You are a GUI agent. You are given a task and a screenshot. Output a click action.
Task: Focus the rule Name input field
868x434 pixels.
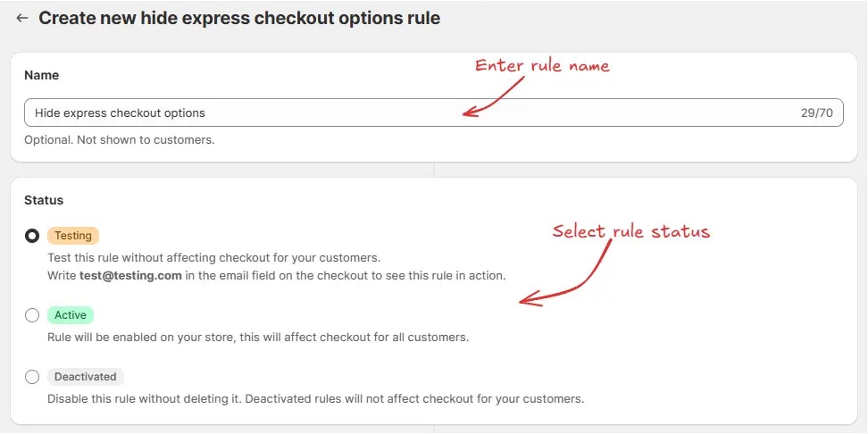(433, 113)
